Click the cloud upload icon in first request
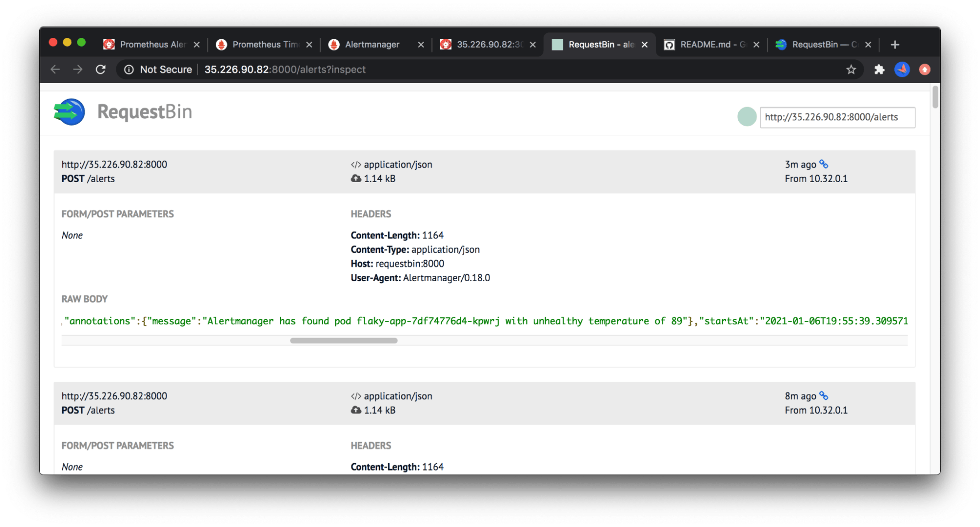Screen dimensions: 980x527 356,179
